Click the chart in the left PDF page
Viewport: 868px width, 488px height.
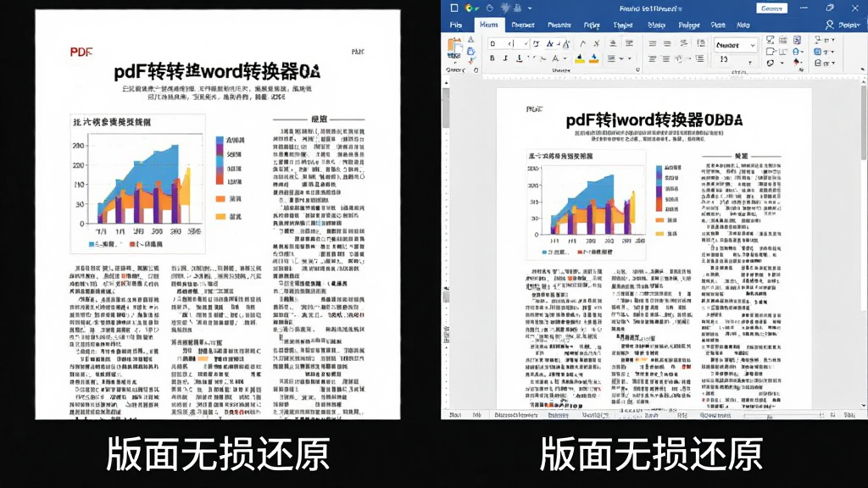coord(138,183)
